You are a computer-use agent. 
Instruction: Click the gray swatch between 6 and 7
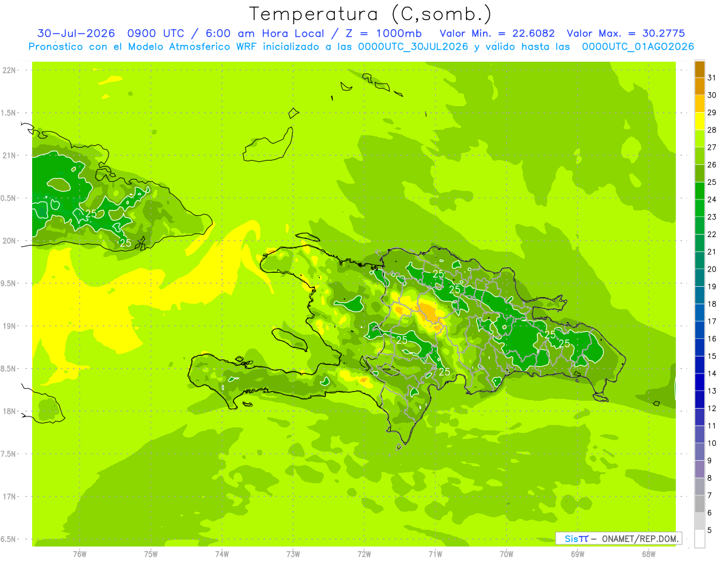click(x=699, y=504)
